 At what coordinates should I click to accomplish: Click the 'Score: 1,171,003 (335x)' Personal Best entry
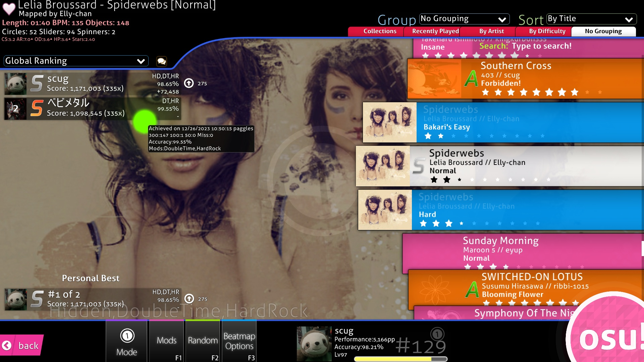click(x=86, y=304)
